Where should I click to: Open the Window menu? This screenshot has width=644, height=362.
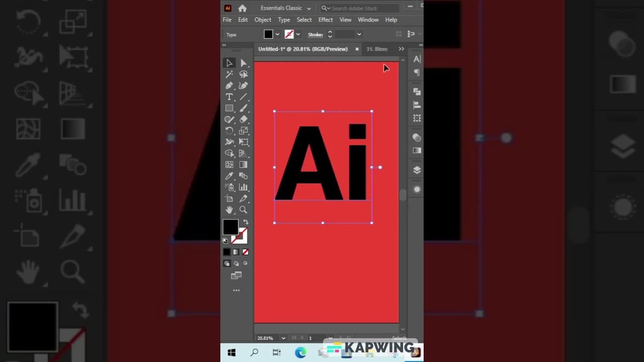pyautogui.click(x=368, y=20)
